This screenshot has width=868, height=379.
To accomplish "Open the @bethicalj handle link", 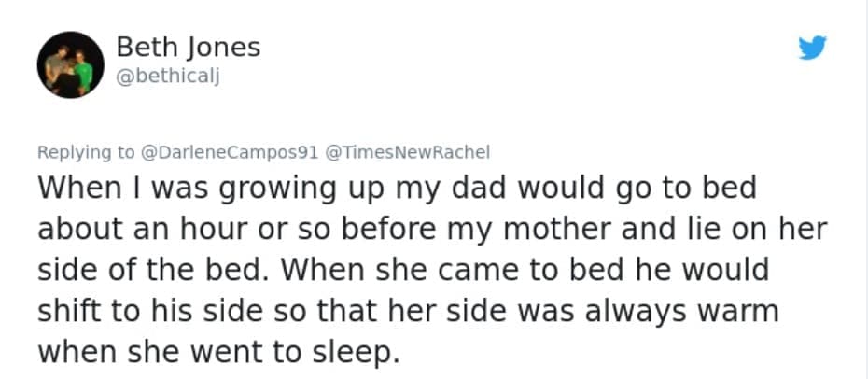I will [168, 76].
